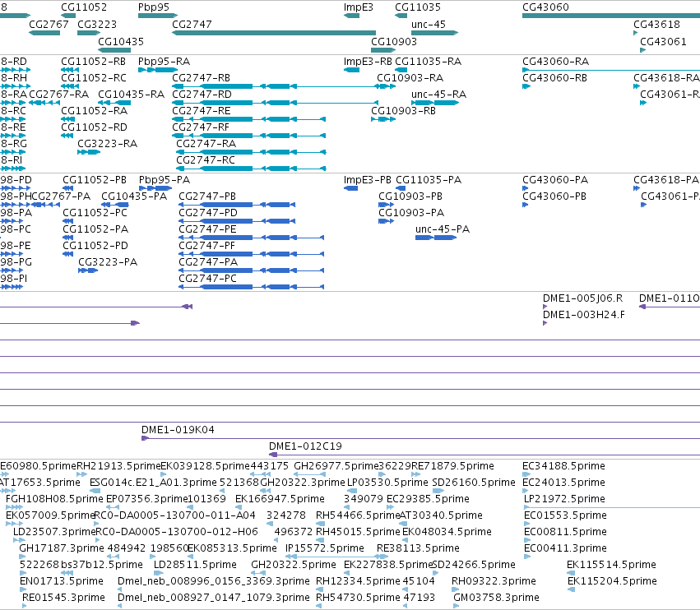Click the unc-45 gene label

coord(428,24)
